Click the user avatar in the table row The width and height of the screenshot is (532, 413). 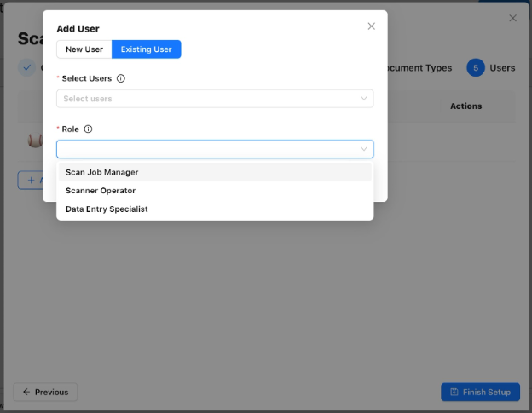click(x=36, y=141)
